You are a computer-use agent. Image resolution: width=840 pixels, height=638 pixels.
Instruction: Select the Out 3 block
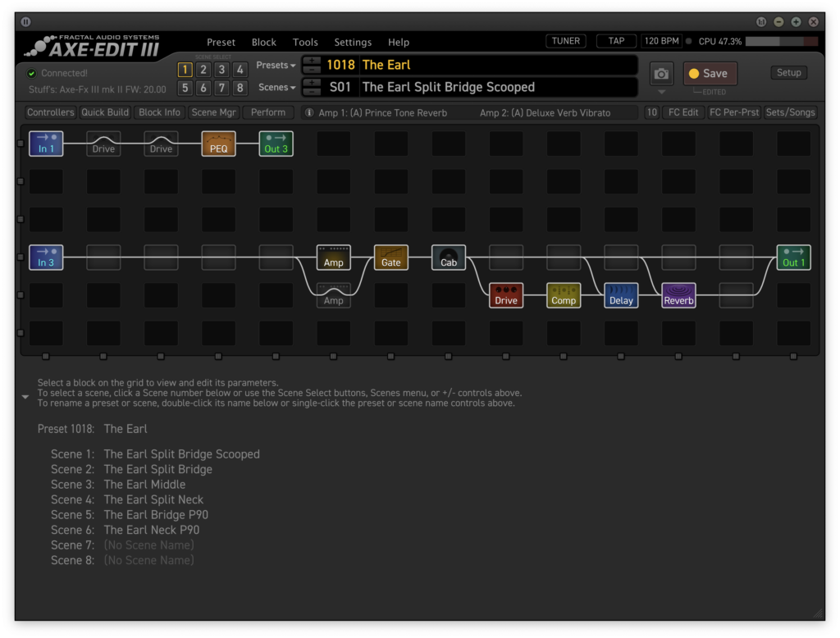click(276, 144)
